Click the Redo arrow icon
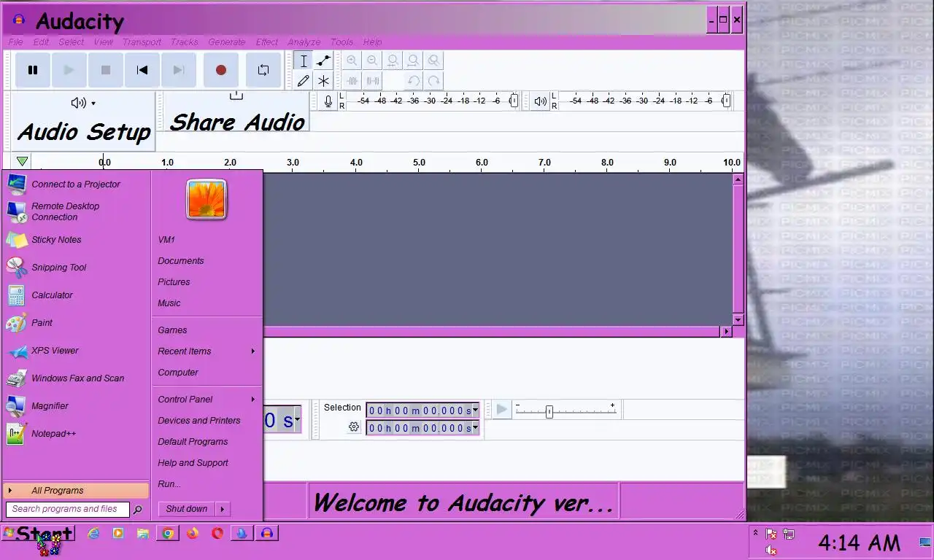Image resolution: width=934 pixels, height=560 pixels. [434, 81]
